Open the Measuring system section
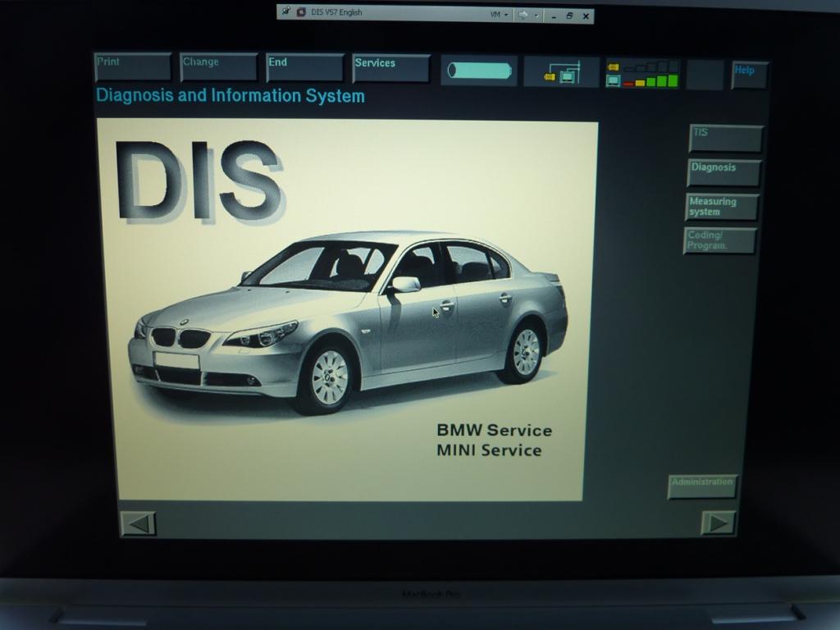Image resolution: width=840 pixels, height=630 pixels. click(x=722, y=207)
